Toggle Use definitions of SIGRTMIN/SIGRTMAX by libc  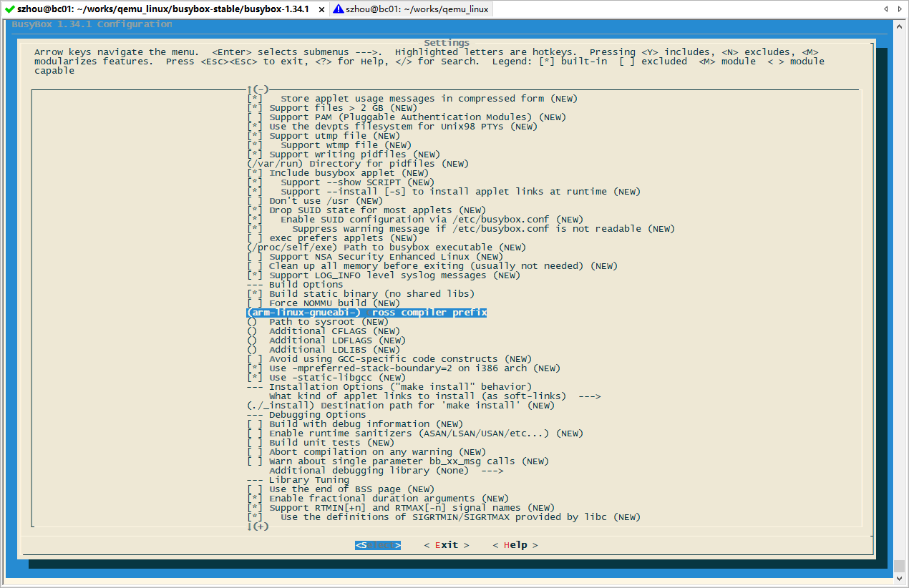coord(443,517)
